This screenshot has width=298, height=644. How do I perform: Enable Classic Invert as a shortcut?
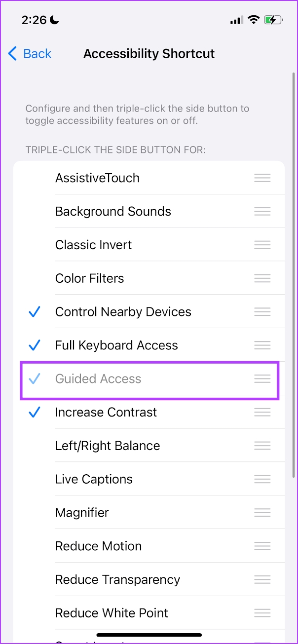(x=93, y=244)
